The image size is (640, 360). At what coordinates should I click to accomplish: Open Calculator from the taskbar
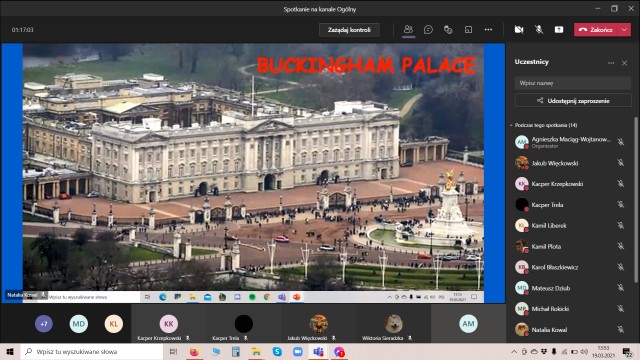[x=236, y=351]
